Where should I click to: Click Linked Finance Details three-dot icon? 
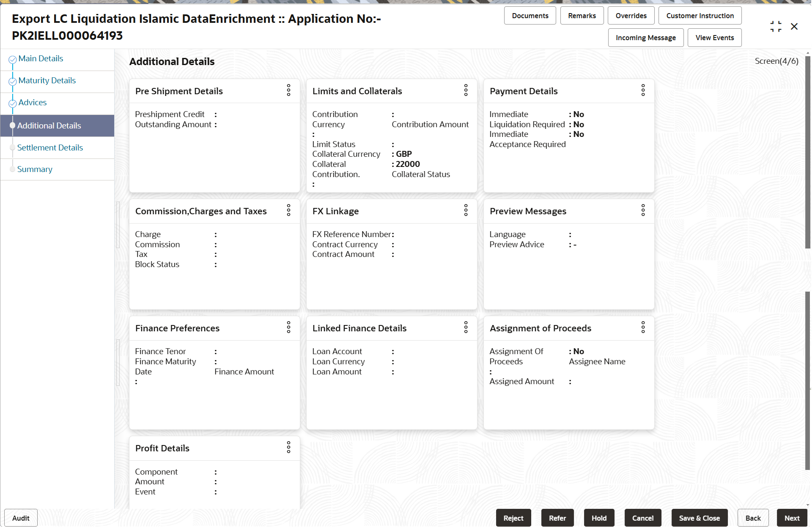coord(466,327)
